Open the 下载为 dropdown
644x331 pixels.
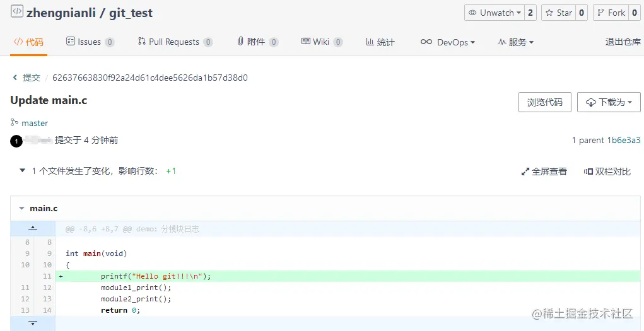coord(609,102)
